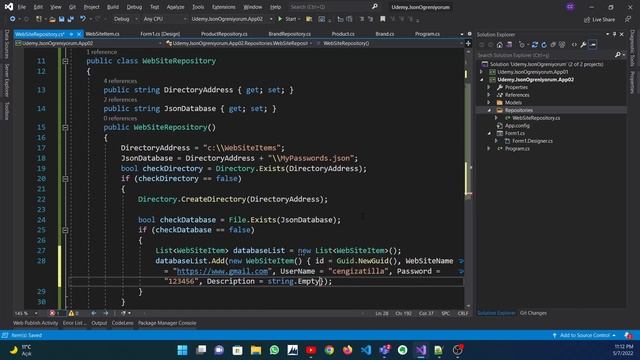Click the error count icon in editor status
Screen dimensions: 640x360
pos(52,313)
